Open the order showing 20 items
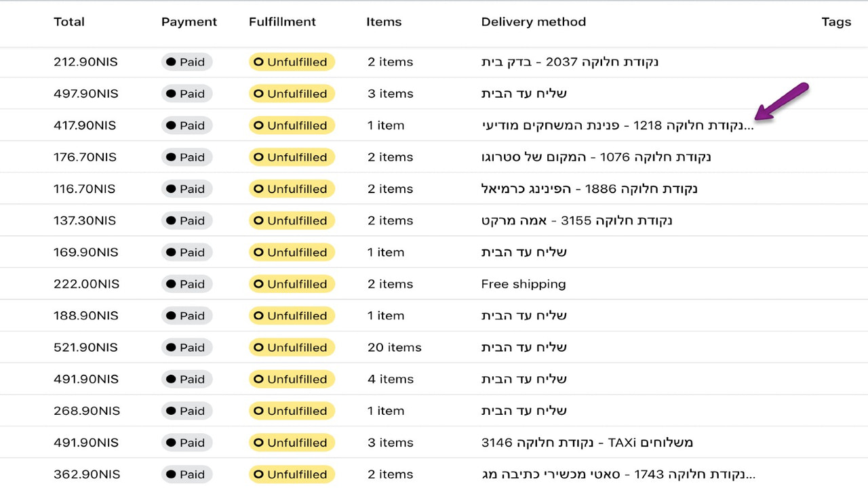The image size is (868, 488). pos(394,347)
